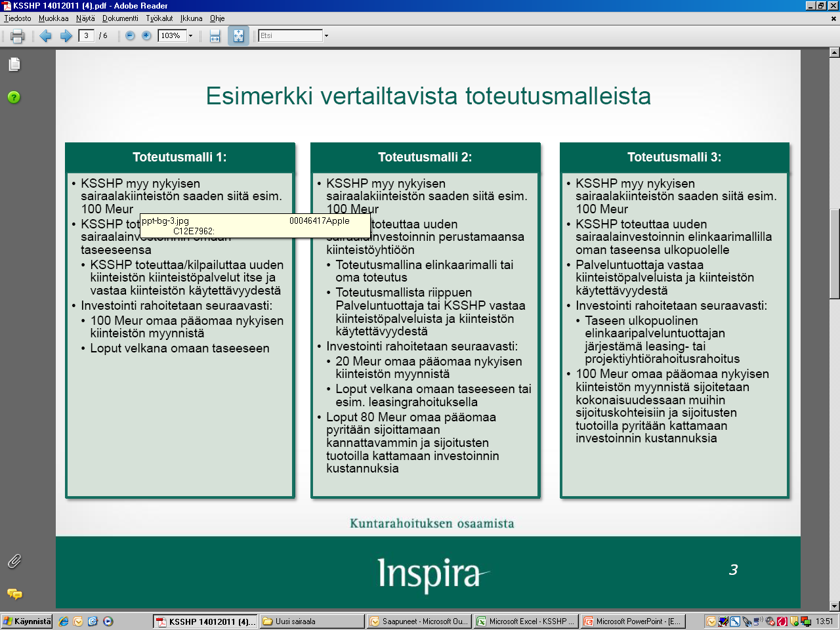Click the page number field showing 3
The width and height of the screenshot is (840, 630).
click(87, 36)
